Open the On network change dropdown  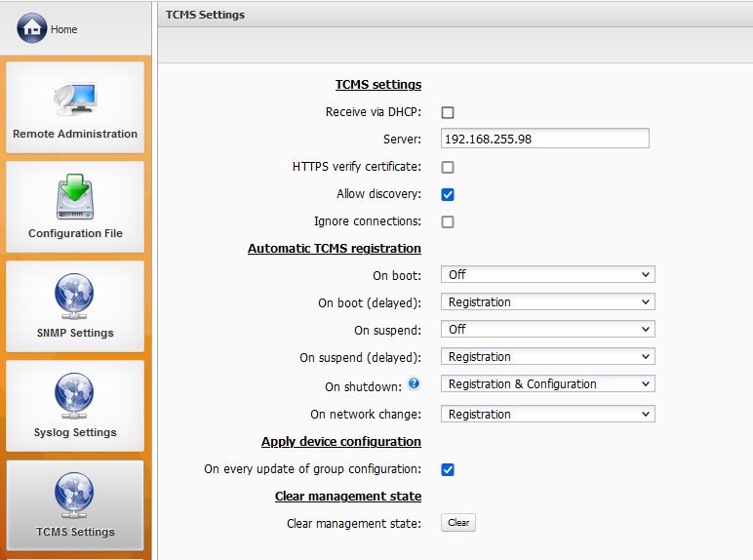[547, 415]
